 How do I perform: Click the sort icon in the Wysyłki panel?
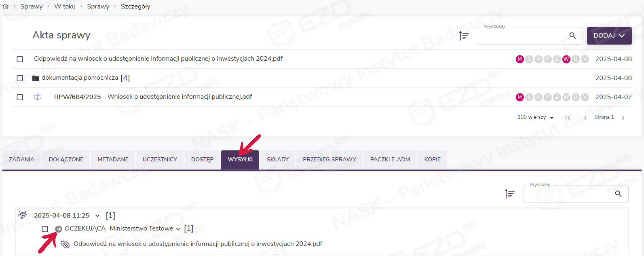click(x=509, y=194)
